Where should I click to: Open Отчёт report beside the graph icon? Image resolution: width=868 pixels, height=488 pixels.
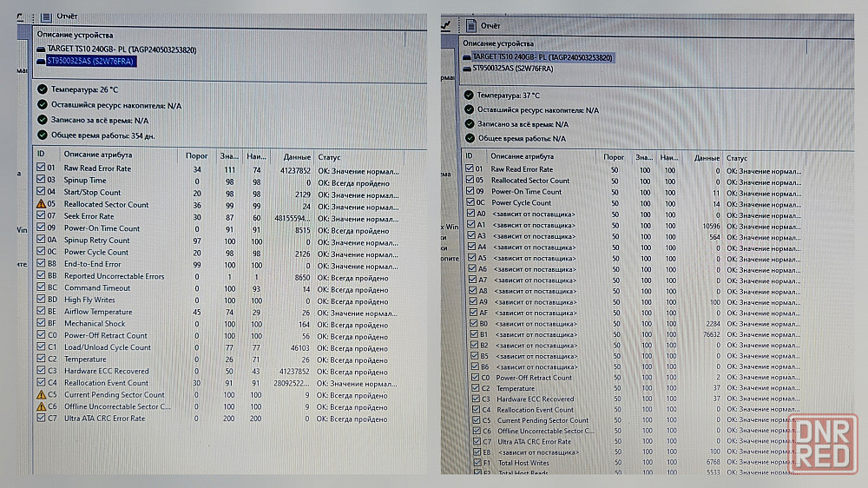click(490, 26)
